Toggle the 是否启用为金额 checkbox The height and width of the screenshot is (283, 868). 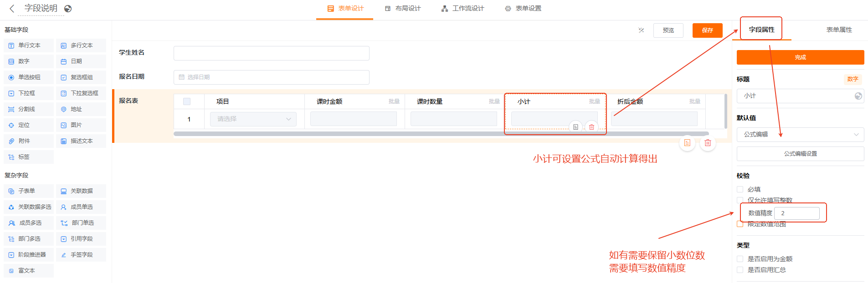pos(740,259)
